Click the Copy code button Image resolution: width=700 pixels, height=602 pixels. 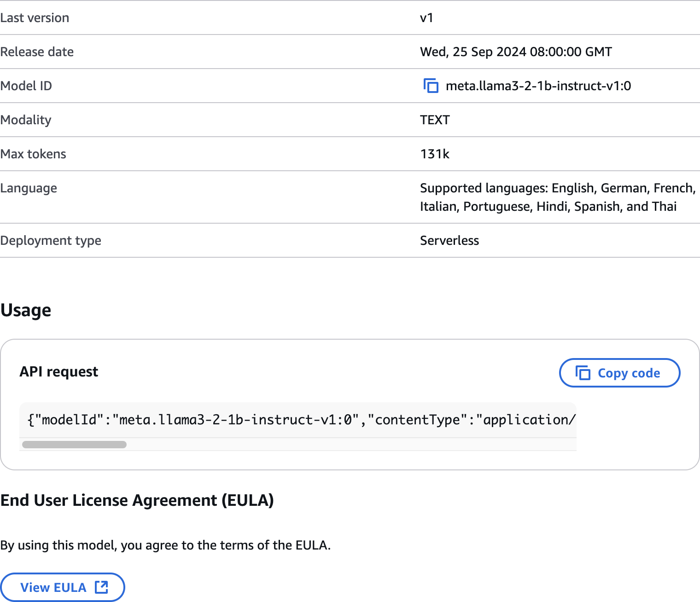tap(619, 373)
